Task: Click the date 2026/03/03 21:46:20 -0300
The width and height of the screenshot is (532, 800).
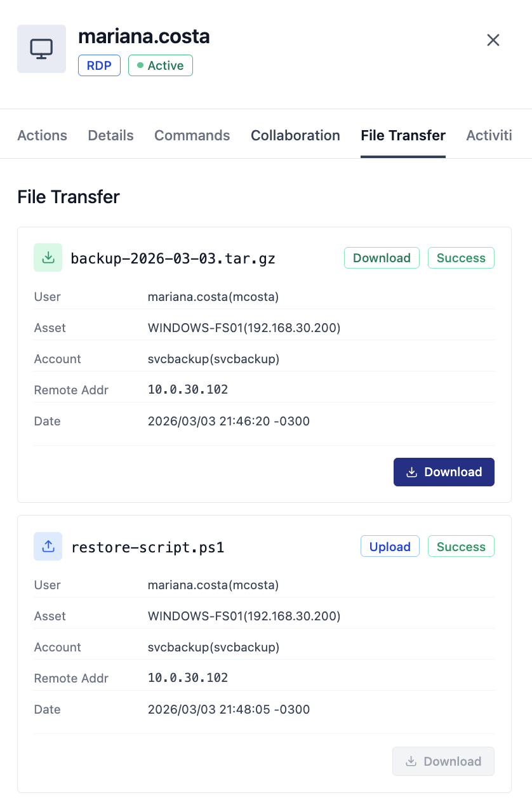Action: point(229,421)
